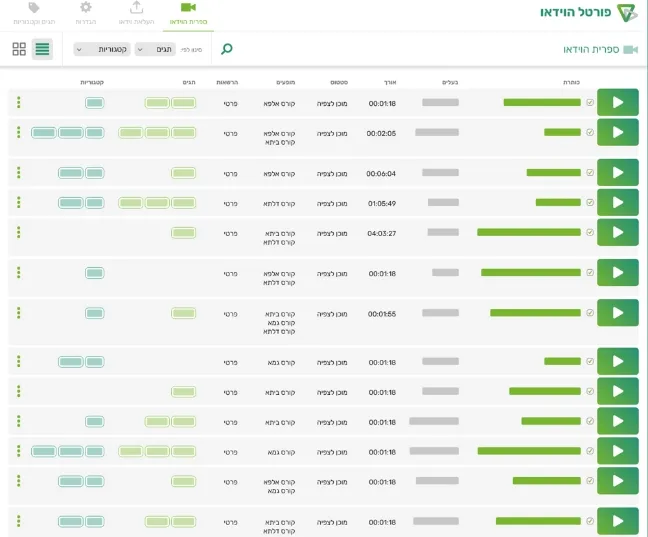Open the ספרית הוידאו tab
Viewport: 648px width, 537px height.
188,13
